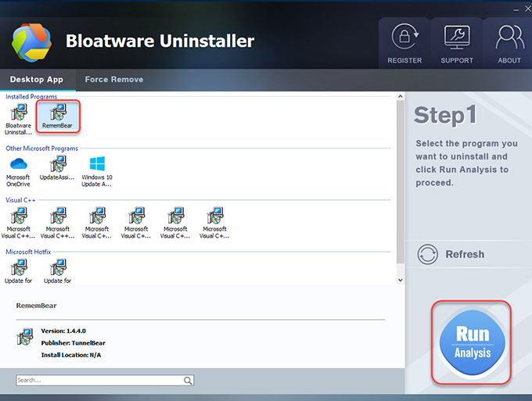Select the Windows 10 Update A... icon

[97, 171]
